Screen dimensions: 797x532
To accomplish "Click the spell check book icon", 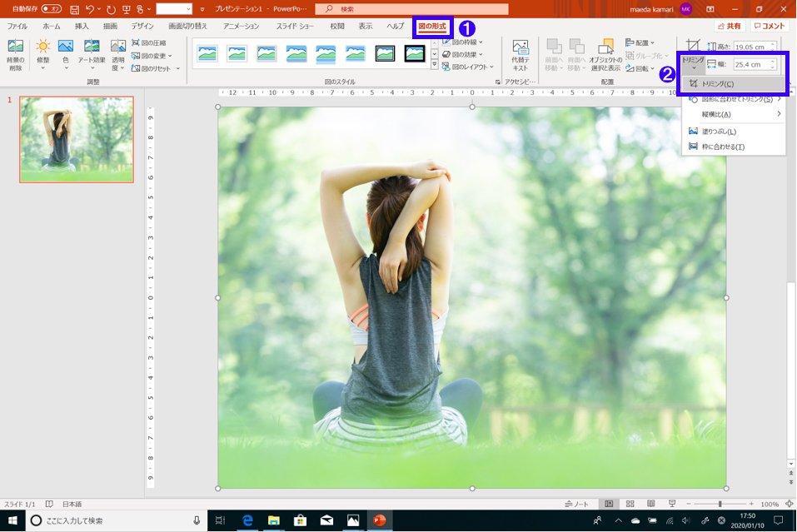I will (49, 504).
